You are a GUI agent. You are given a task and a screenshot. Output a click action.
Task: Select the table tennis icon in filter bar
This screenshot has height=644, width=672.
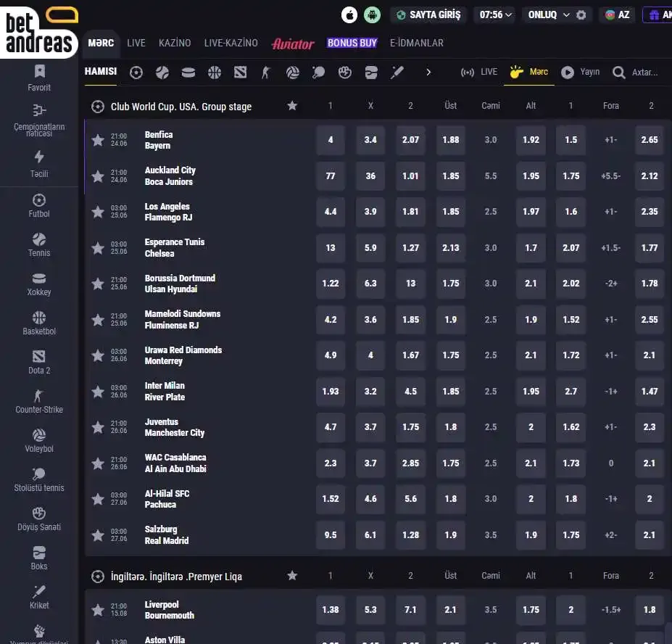click(x=318, y=73)
